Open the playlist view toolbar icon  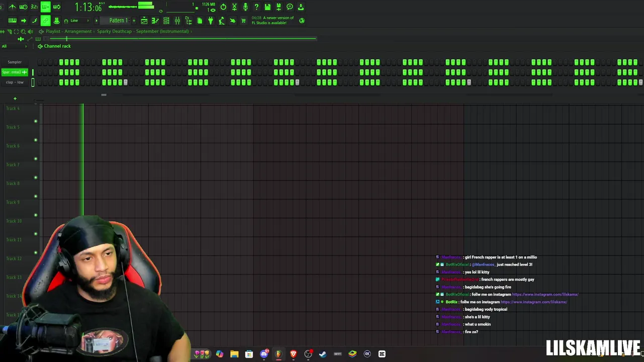pyautogui.click(x=144, y=21)
